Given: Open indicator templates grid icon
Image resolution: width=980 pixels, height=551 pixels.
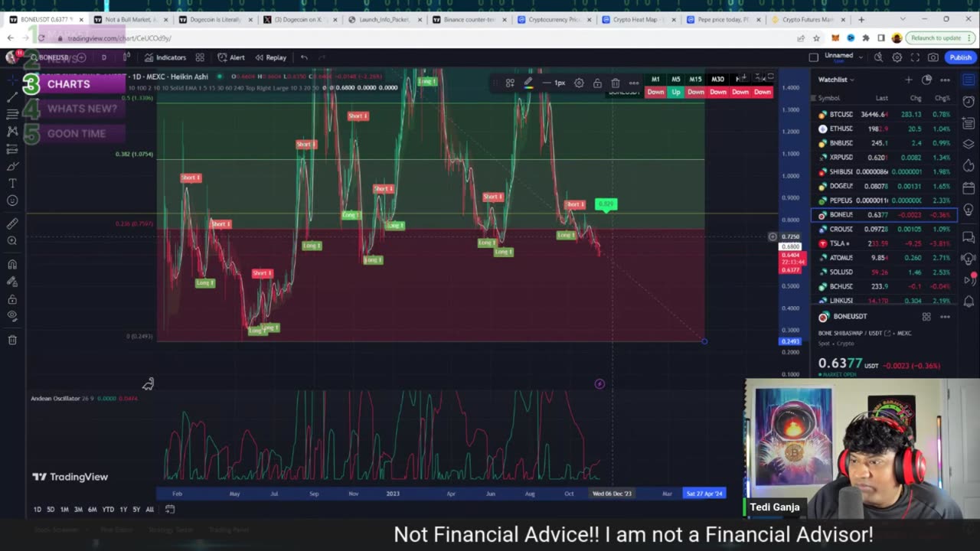Looking at the screenshot, I should point(200,57).
